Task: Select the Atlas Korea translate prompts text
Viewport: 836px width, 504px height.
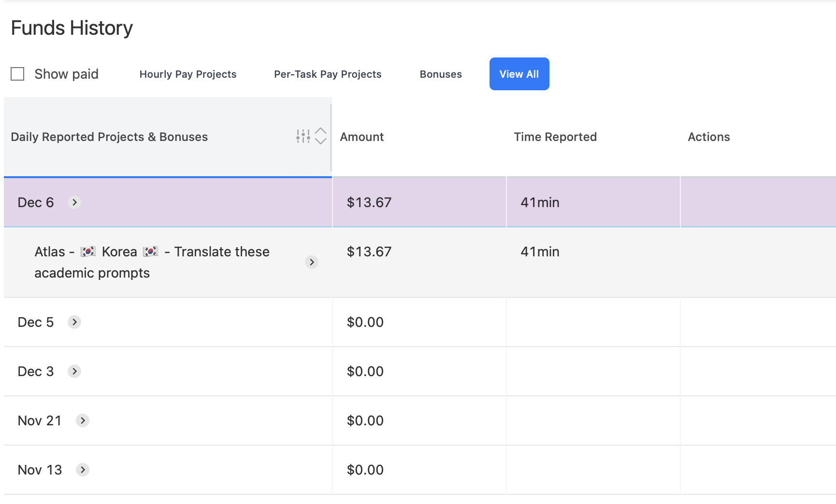Action: coord(152,262)
